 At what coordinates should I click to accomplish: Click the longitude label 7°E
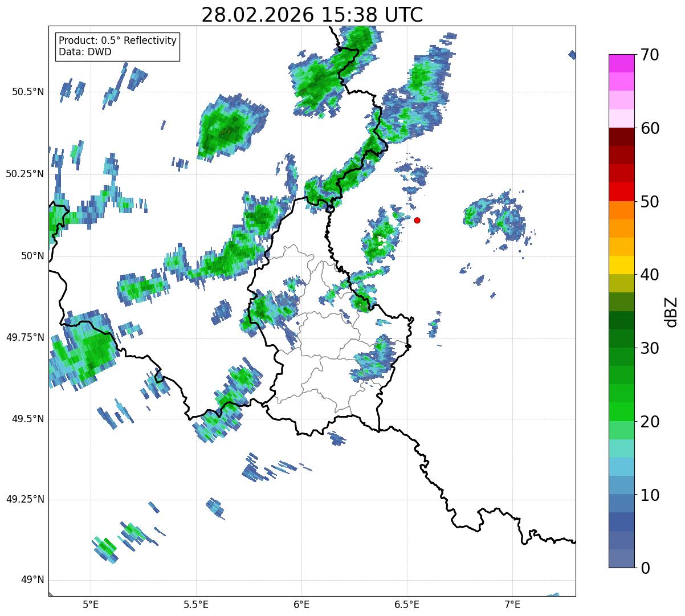click(512, 604)
